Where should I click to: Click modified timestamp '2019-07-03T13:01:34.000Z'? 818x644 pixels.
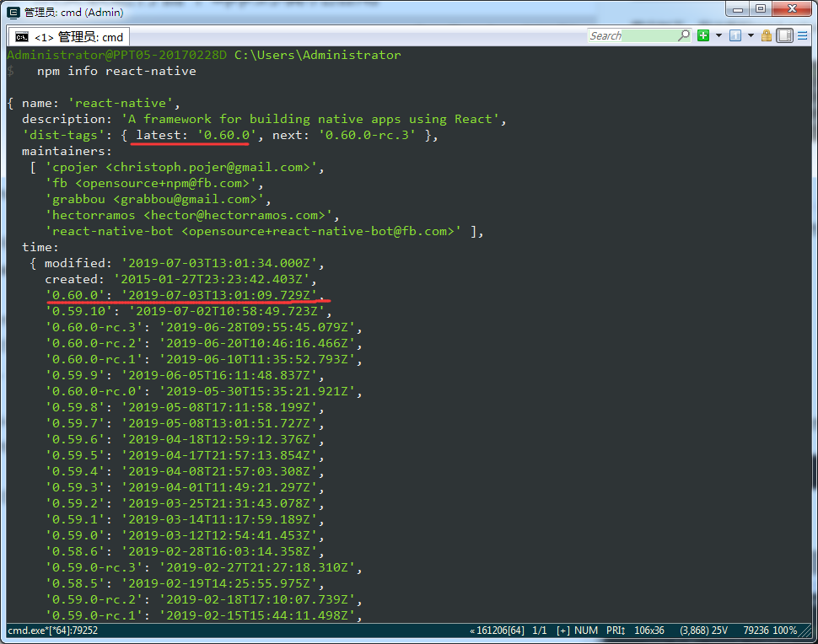219,263
